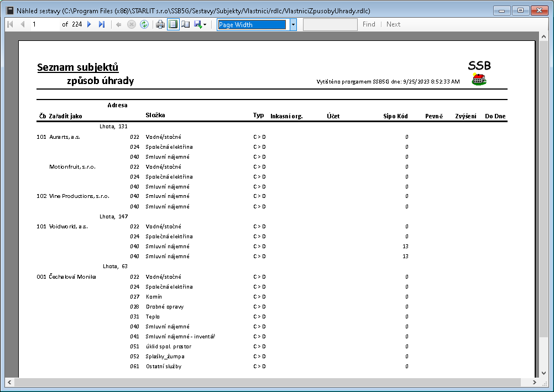Refresh the report preview
Screen dimensions: 554x392
click(144, 24)
